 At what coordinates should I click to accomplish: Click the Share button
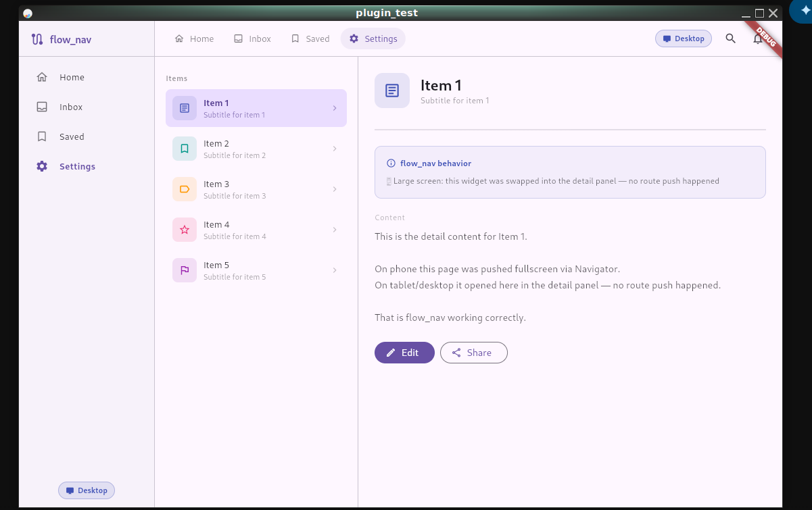(x=474, y=353)
